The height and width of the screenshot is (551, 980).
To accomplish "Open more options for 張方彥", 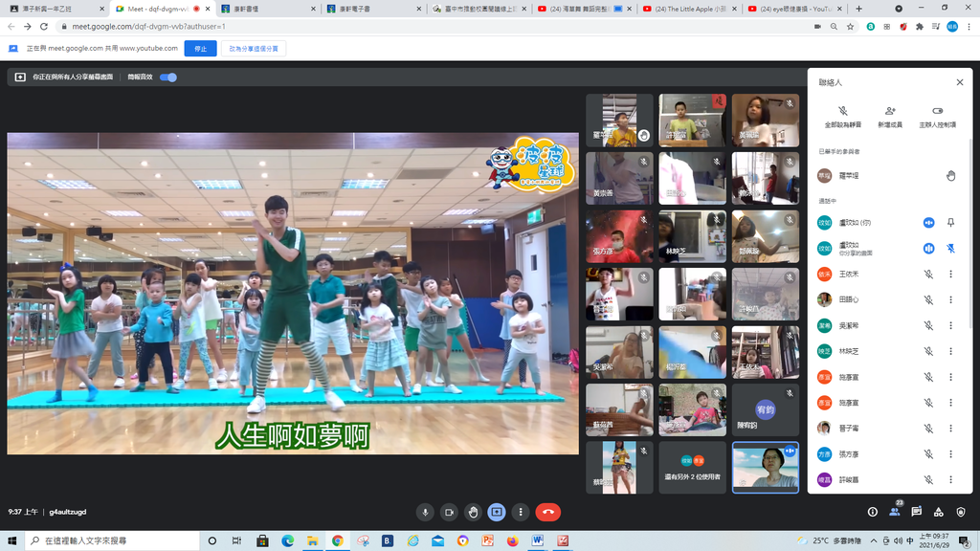I will coord(950,454).
